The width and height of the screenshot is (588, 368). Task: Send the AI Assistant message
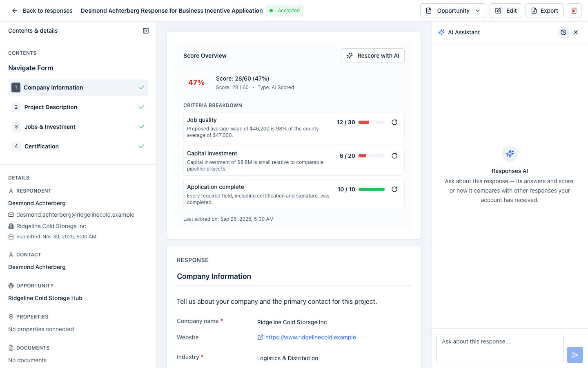(575, 355)
